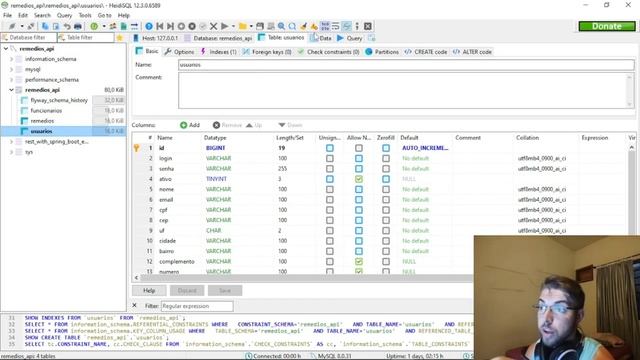Expand the information_schema database node
This screenshot has height=360, width=640.
11,59
